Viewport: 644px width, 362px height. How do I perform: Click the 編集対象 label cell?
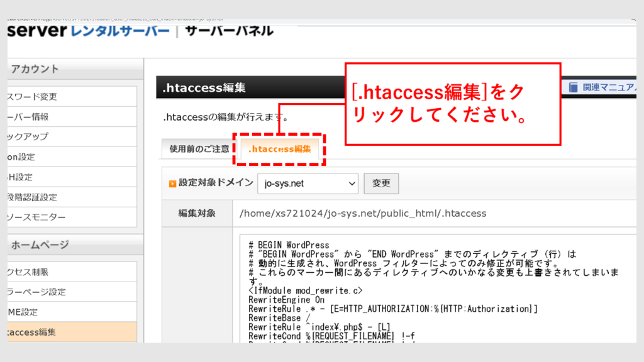pos(197,214)
